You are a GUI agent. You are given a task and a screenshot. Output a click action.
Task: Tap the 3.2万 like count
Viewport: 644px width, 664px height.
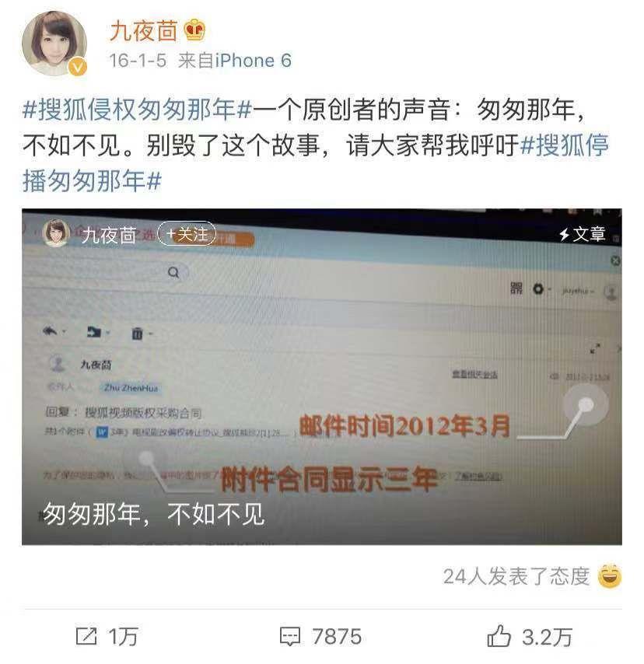547,637
